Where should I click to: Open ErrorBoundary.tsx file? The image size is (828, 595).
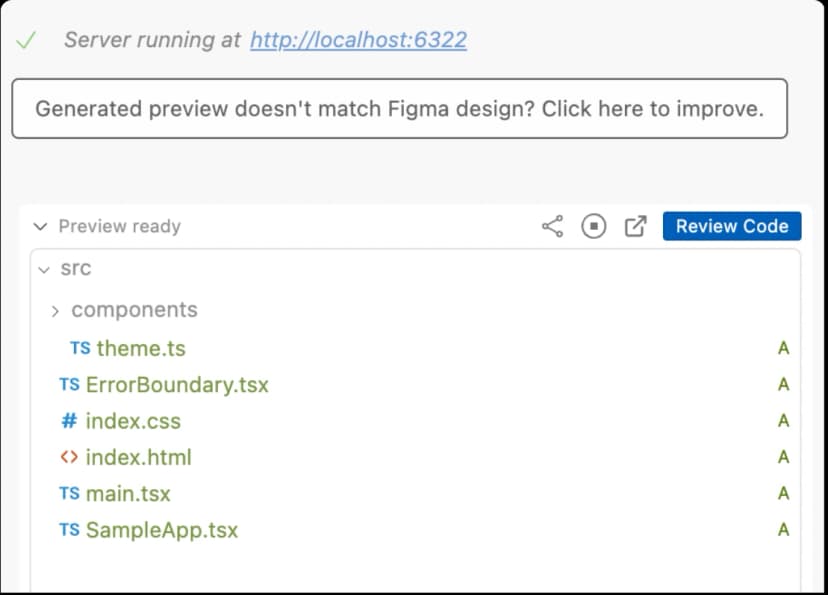pos(177,385)
